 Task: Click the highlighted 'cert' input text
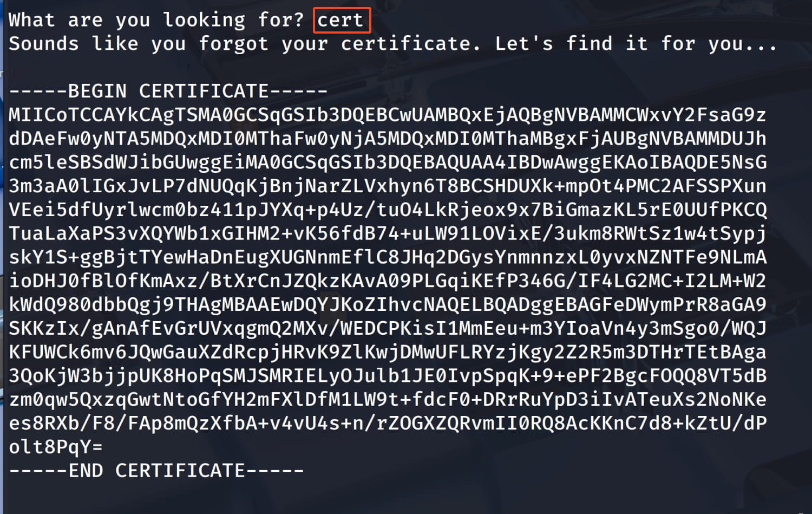click(x=340, y=20)
